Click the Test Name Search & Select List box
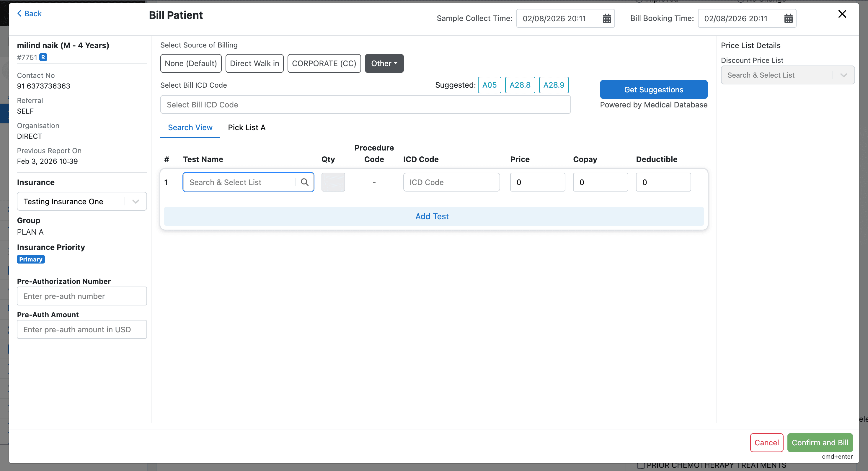Image resolution: width=868 pixels, height=471 pixels. (x=248, y=182)
